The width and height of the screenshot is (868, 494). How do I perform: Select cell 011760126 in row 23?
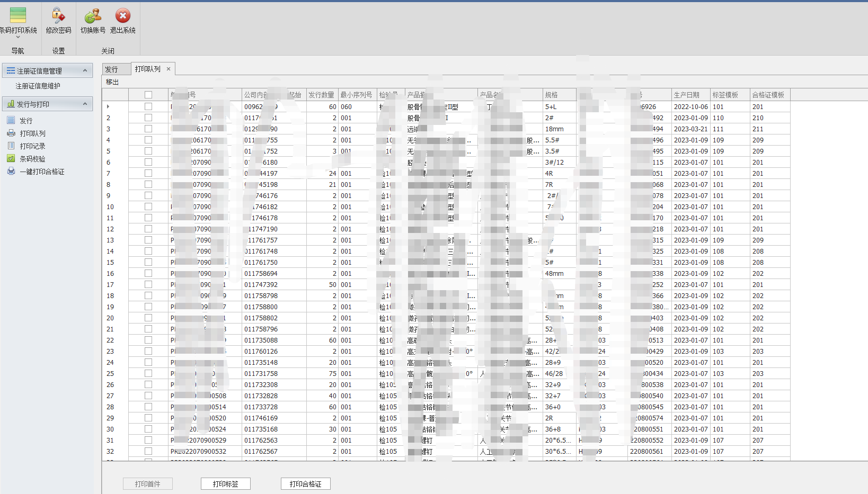[x=274, y=351]
